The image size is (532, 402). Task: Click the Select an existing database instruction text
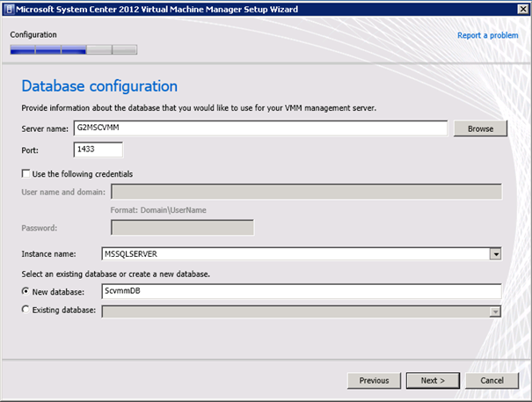(116, 274)
